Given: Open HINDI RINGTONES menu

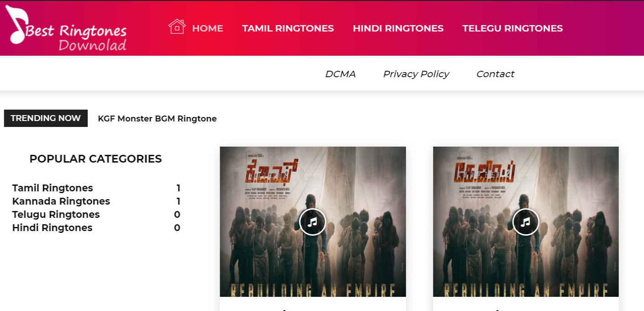Looking at the screenshot, I should pyautogui.click(x=398, y=28).
